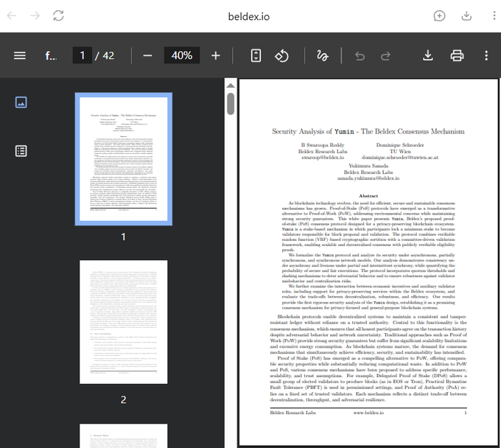This screenshot has width=501, height=448.
Task: Click author name 'B Swaroopa Reddy'
Action: pyautogui.click(x=323, y=145)
